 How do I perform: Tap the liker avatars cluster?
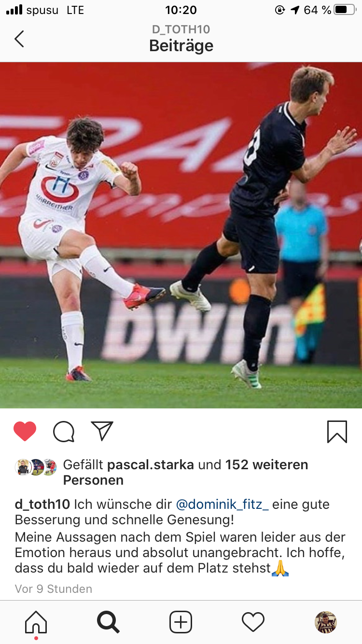[x=36, y=467]
